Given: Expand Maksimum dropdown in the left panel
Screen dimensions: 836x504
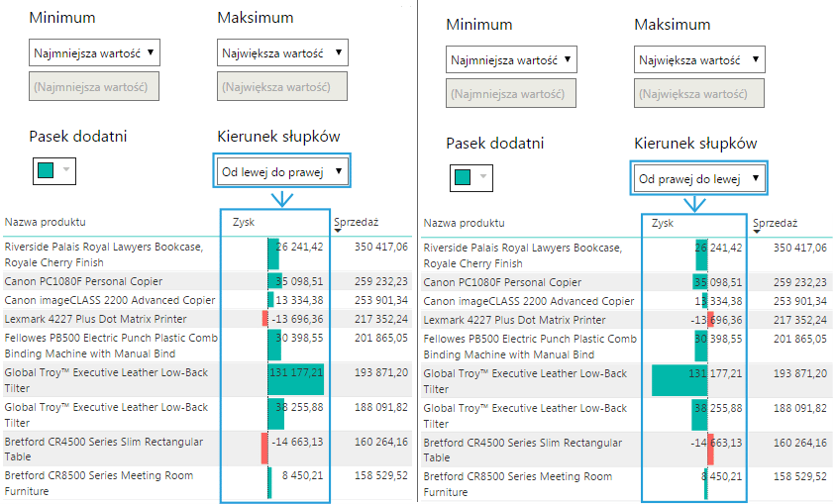Looking at the screenshot, I should 282,53.
